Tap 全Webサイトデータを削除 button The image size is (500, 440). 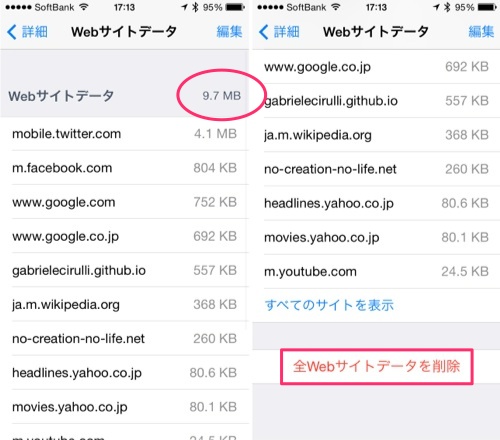[x=377, y=367]
